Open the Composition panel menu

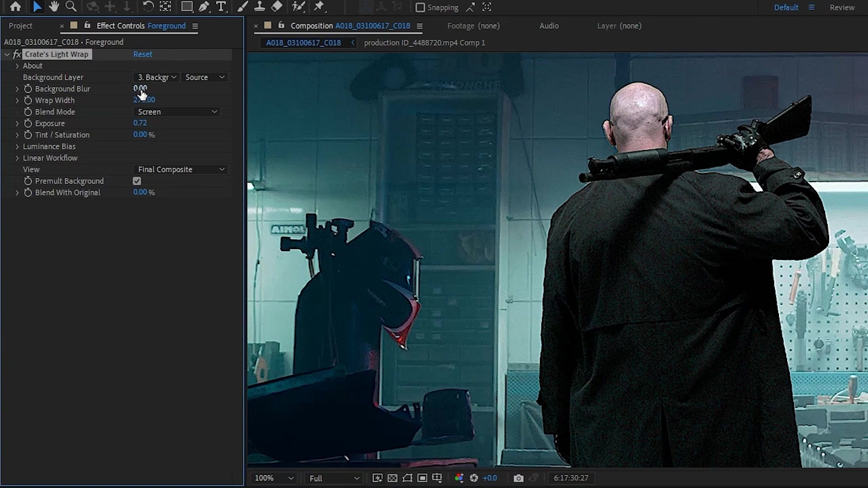pos(420,26)
